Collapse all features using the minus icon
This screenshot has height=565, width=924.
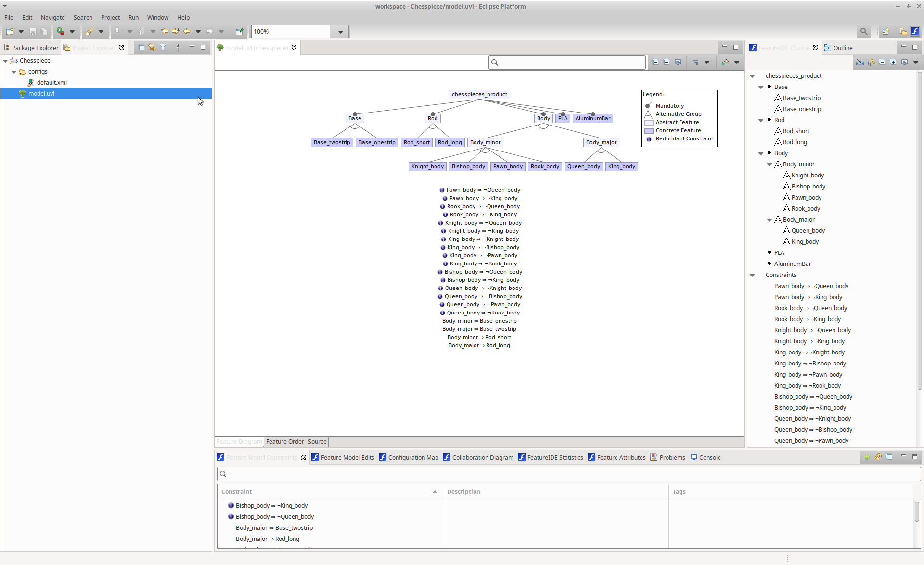(655, 62)
